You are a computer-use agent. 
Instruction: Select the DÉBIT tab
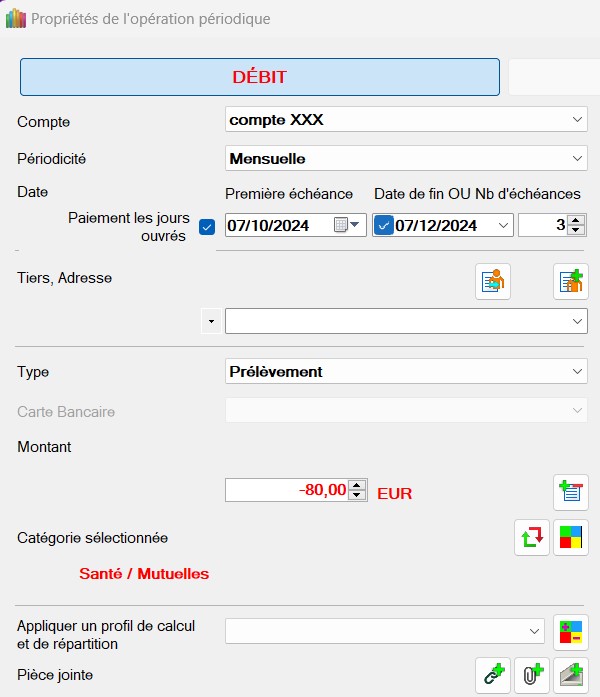tap(259, 77)
